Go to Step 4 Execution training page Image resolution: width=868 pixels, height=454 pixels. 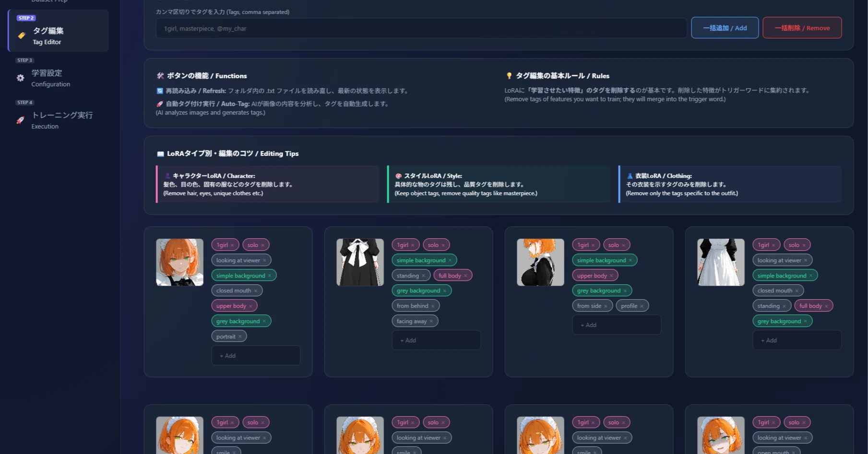pyautogui.click(x=59, y=115)
